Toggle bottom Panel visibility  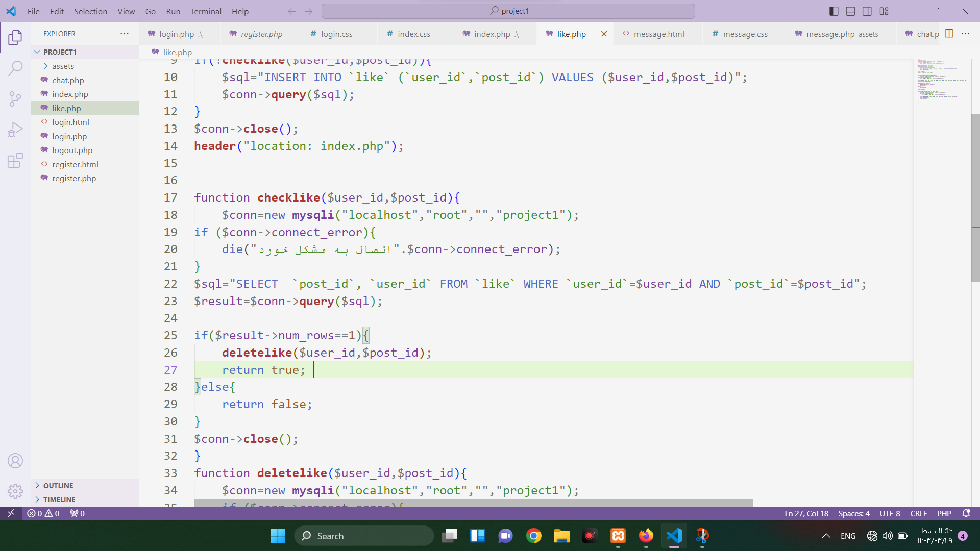[850, 11]
